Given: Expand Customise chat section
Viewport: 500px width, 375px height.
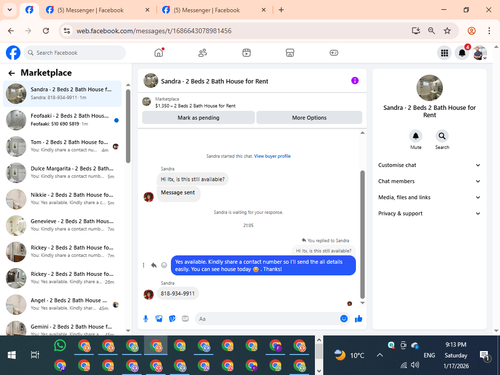Looking at the screenshot, I should [x=429, y=165].
